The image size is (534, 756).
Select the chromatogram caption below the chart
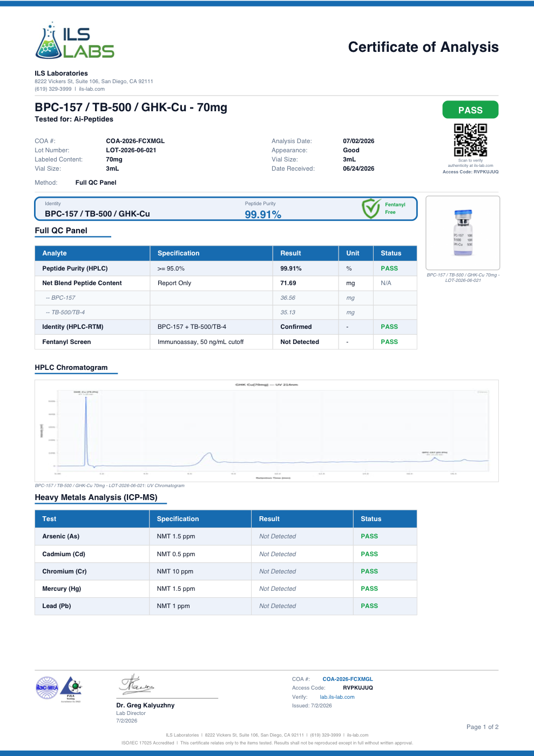pos(110,485)
